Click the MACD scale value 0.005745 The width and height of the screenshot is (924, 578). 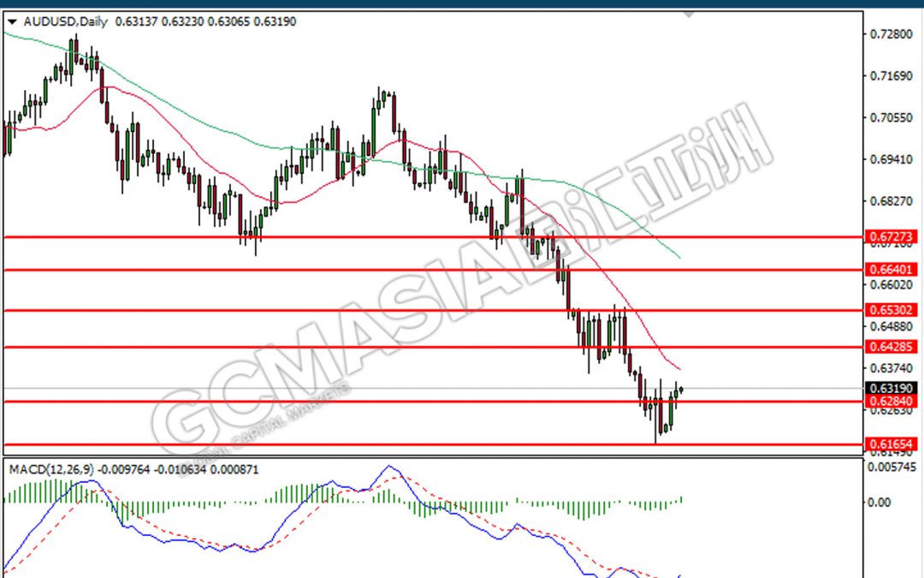(893, 468)
